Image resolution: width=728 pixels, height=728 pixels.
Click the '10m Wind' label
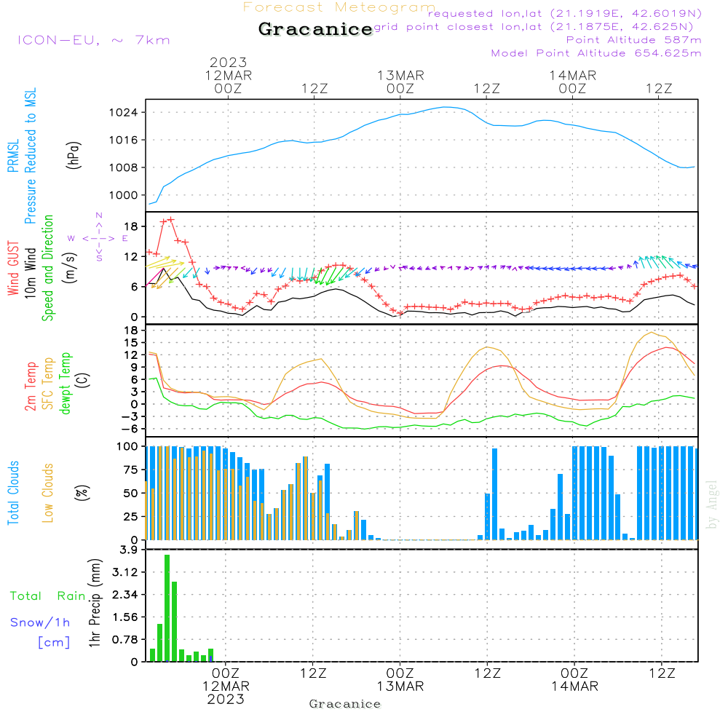30,273
